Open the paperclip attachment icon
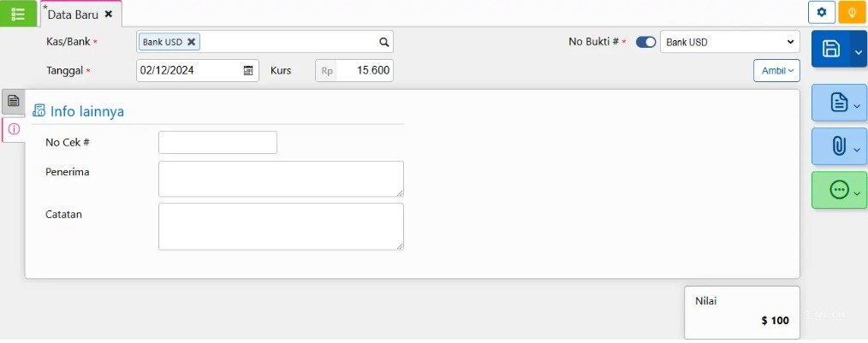 point(839,146)
